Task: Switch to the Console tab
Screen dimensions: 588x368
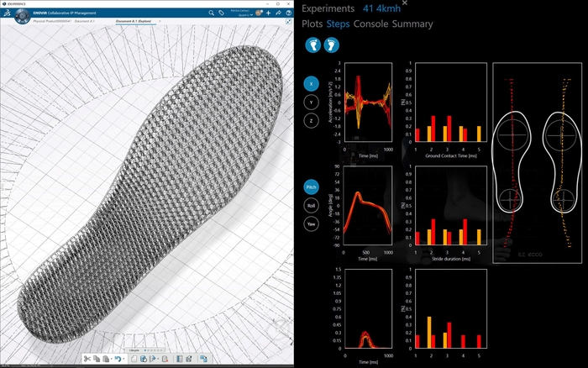Action: [x=371, y=24]
